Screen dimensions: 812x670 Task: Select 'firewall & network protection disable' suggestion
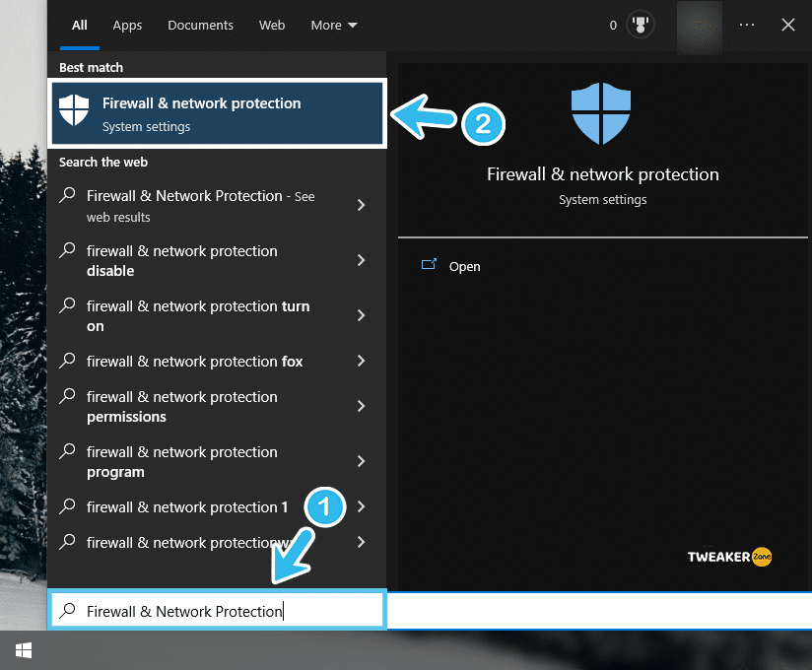tap(181, 260)
